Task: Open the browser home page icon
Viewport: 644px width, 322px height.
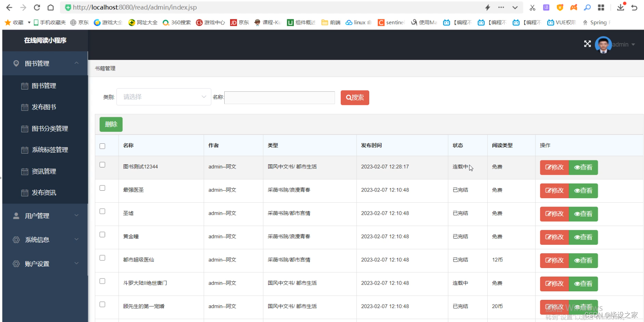Action: (51, 7)
